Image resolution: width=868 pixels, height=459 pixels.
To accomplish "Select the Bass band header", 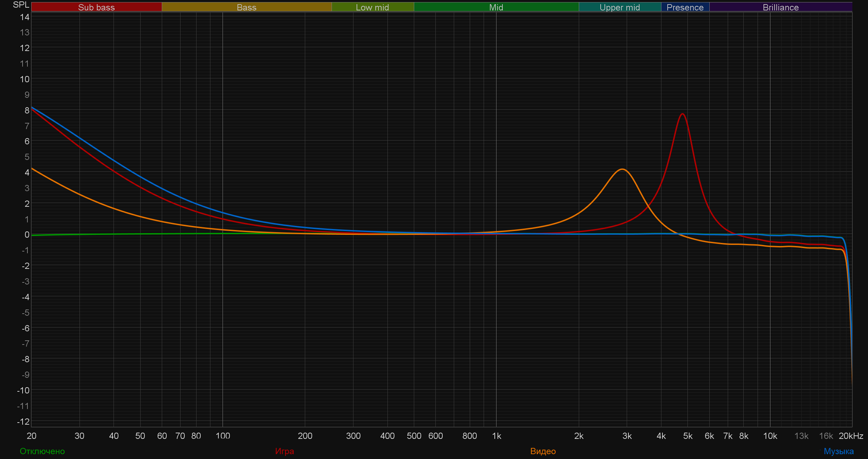I will point(247,7).
